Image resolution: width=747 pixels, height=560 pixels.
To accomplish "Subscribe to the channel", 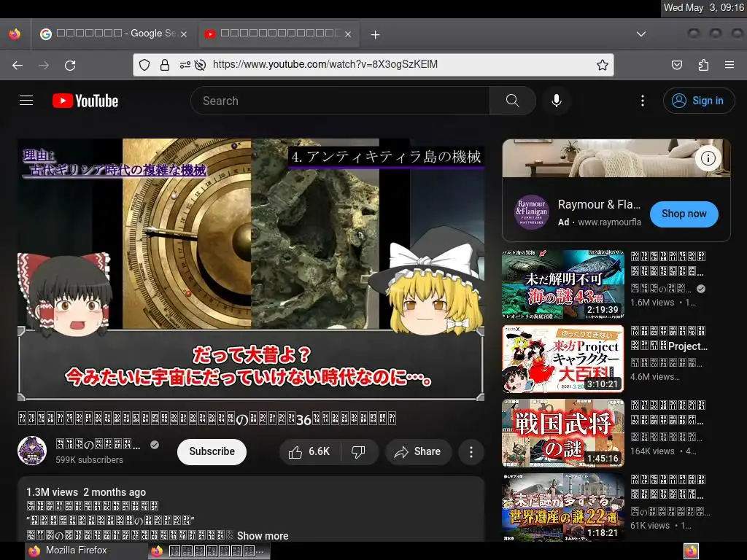I will click(x=212, y=451).
